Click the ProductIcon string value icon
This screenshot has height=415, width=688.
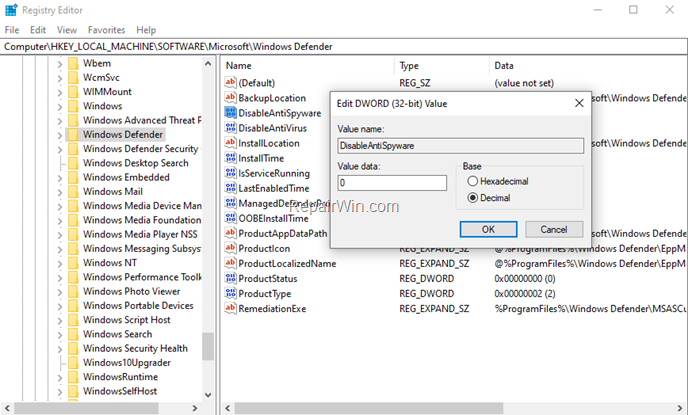tap(230, 248)
